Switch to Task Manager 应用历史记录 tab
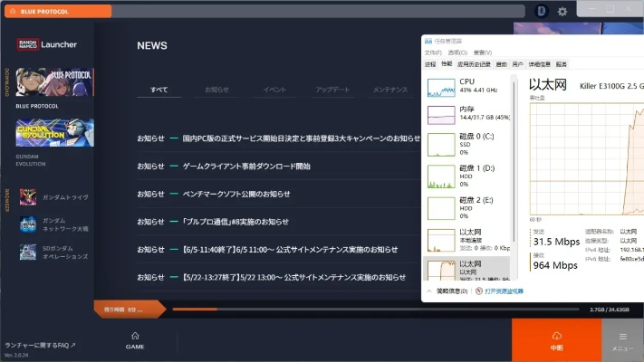The width and height of the screenshot is (644, 362). 474,64
